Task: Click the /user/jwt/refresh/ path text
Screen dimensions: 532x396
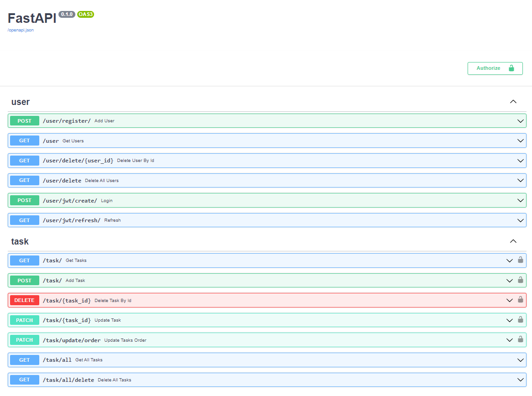Action: (x=72, y=220)
